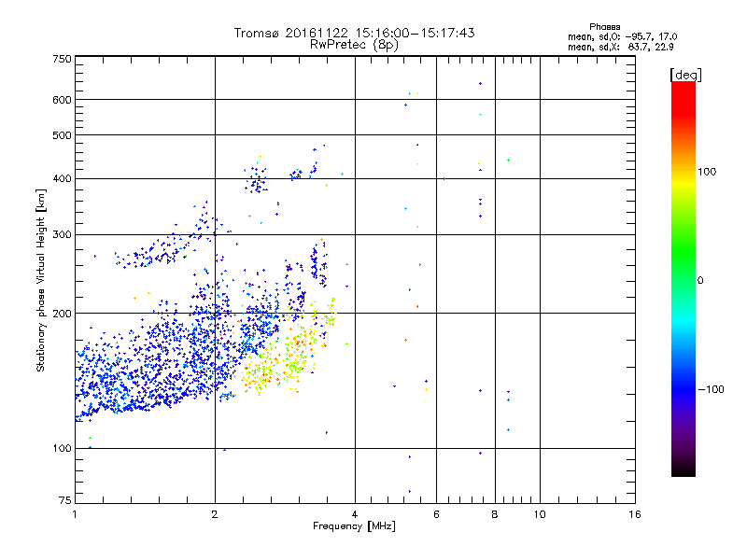This screenshot has width=747, height=560.
Task: Click the '600' y-axis tick label
Action: (x=62, y=100)
